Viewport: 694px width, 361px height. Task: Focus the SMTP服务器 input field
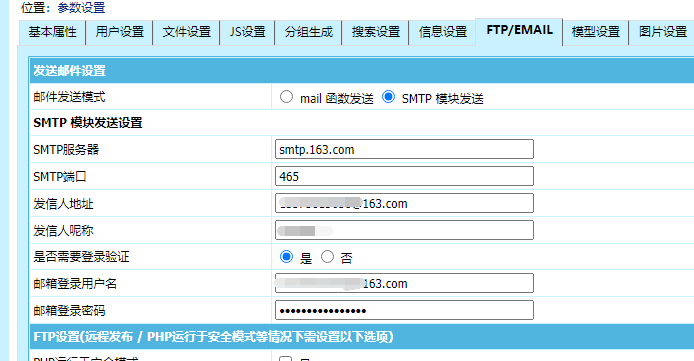click(404, 149)
